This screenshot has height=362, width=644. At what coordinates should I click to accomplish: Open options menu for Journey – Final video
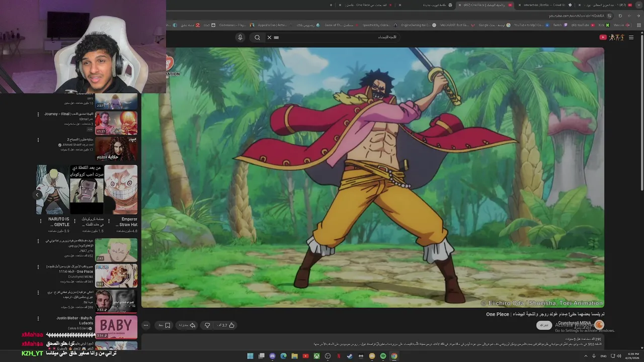pyautogui.click(x=38, y=115)
